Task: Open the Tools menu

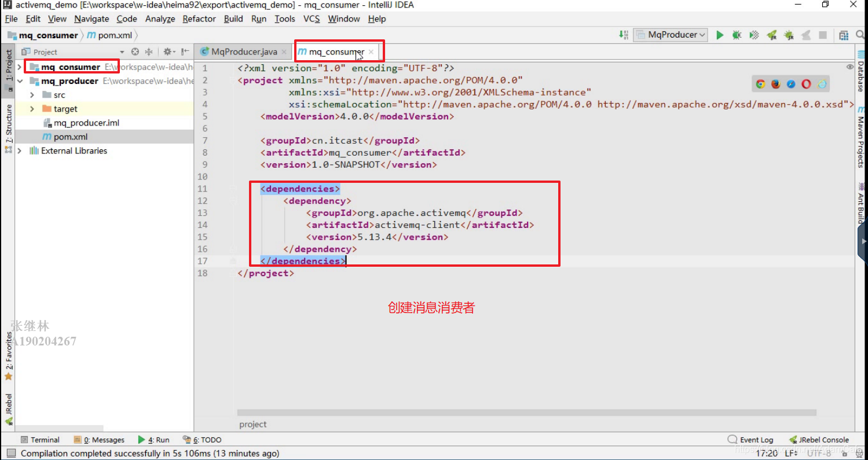Action: 284,19
